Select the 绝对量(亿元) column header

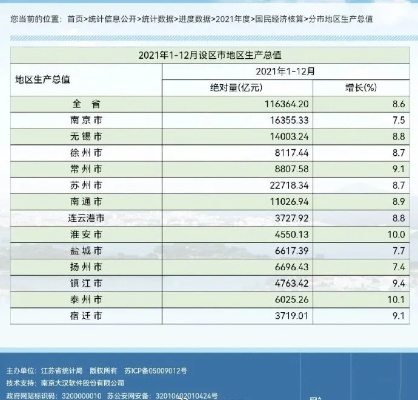pyautogui.click(x=236, y=88)
